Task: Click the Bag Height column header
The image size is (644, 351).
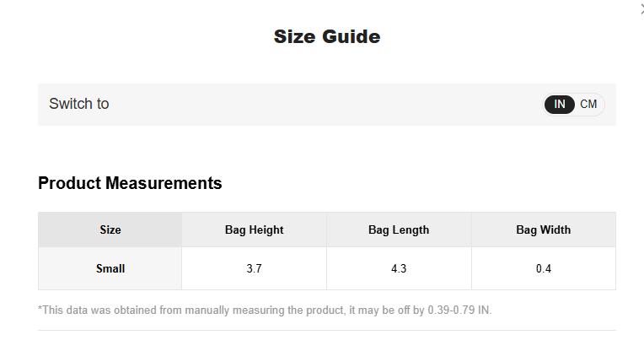Action: tap(255, 229)
